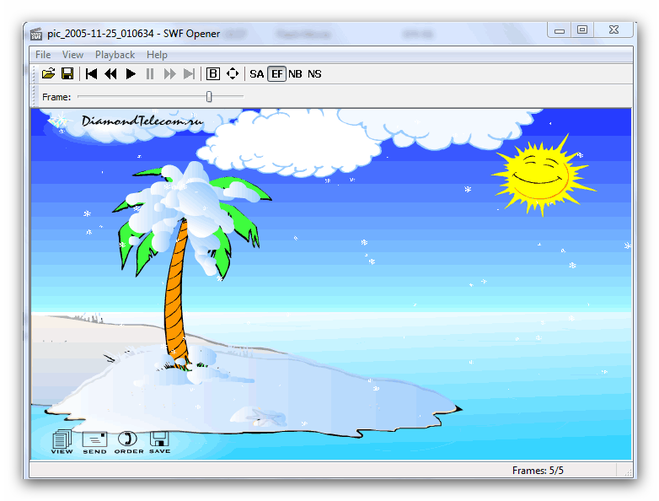659x501 pixels.
Task: Open the File menu
Action: tap(43, 55)
